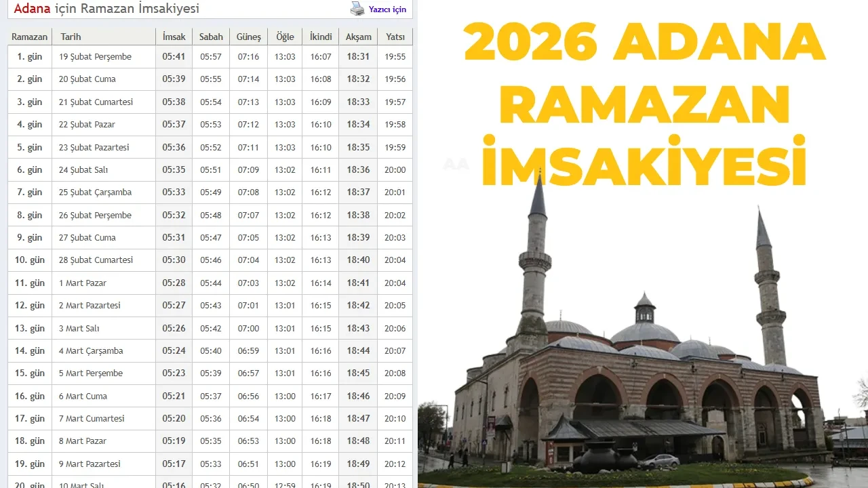
Task: Click the Yatsı column header
Action: pos(395,37)
